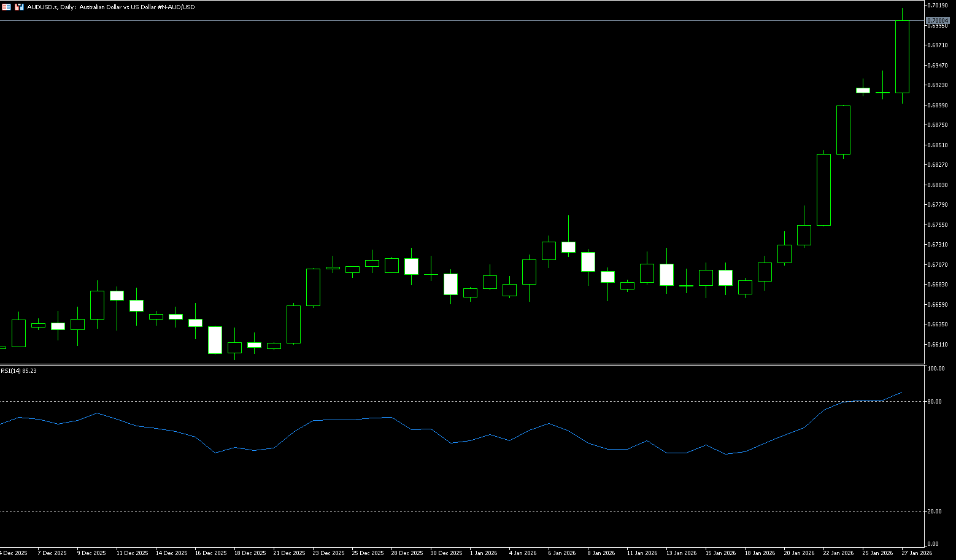Click the RSI 80.00 level label
Image resolution: width=956 pixels, height=560 pixels.
(x=935, y=402)
